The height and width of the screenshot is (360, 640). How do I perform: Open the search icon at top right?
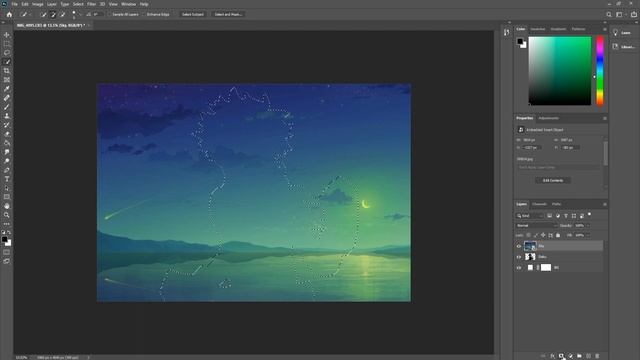[x=609, y=14]
